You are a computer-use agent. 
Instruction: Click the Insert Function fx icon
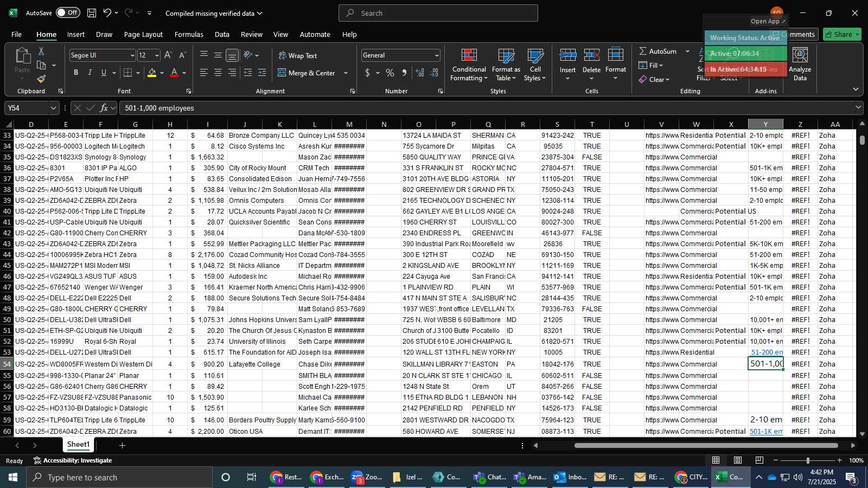[x=104, y=108]
